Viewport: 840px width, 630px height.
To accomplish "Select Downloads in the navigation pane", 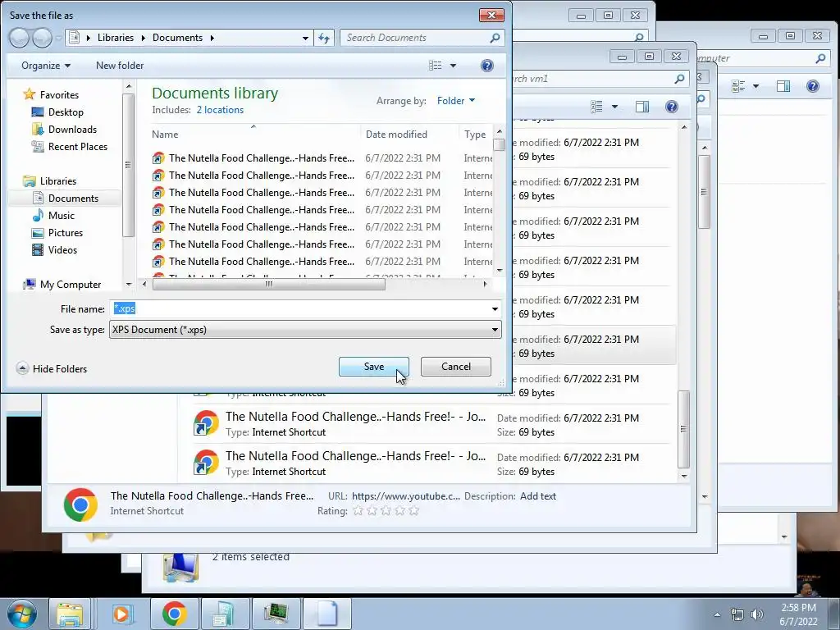I will (x=72, y=129).
